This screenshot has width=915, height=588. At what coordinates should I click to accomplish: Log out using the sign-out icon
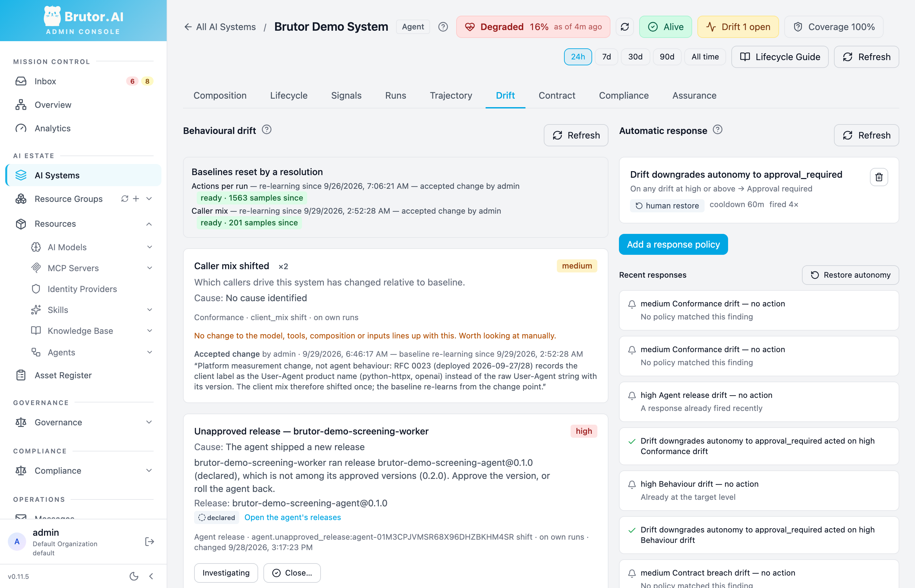point(149,541)
